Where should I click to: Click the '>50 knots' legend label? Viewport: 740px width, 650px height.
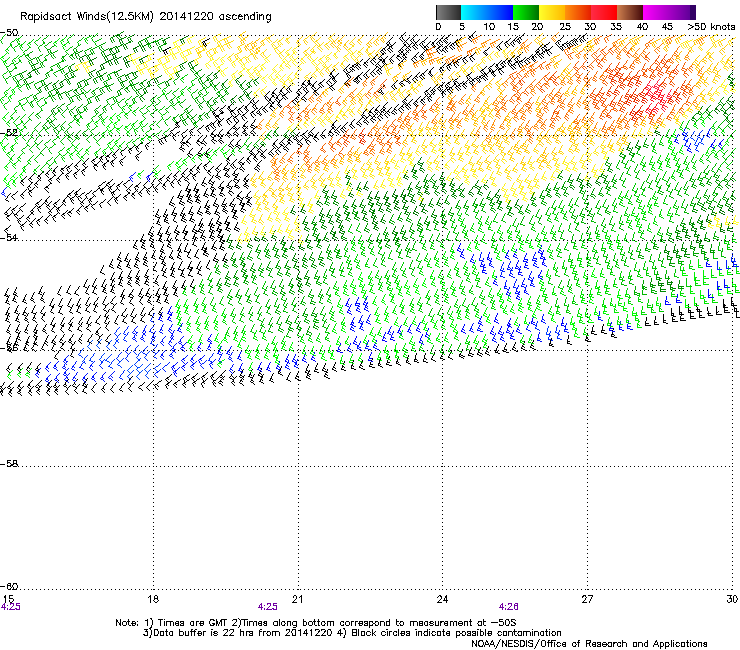711,27
